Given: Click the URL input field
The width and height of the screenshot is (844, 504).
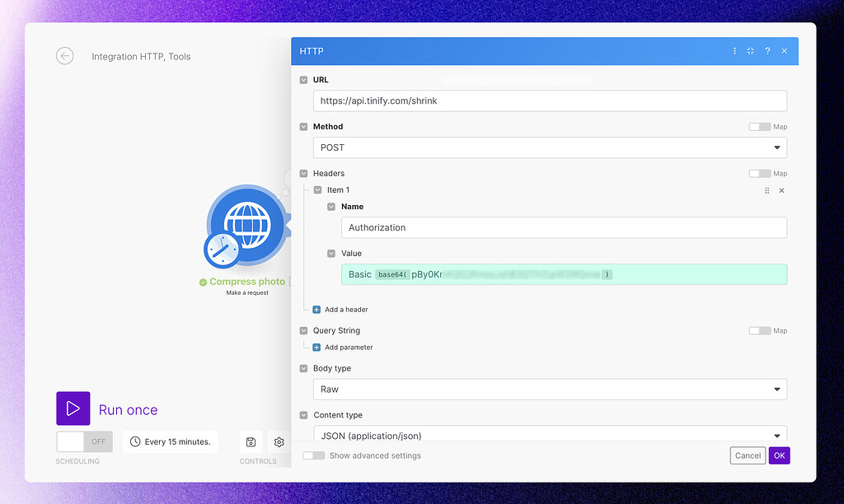Looking at the screenshot, I should click(x=549, y=100).
